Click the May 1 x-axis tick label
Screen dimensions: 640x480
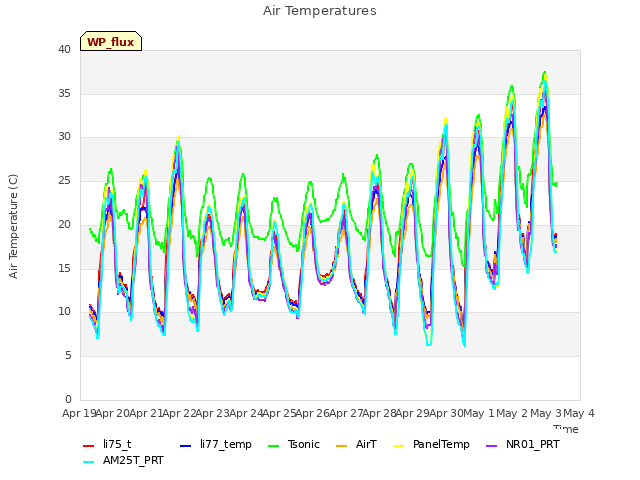480,413
